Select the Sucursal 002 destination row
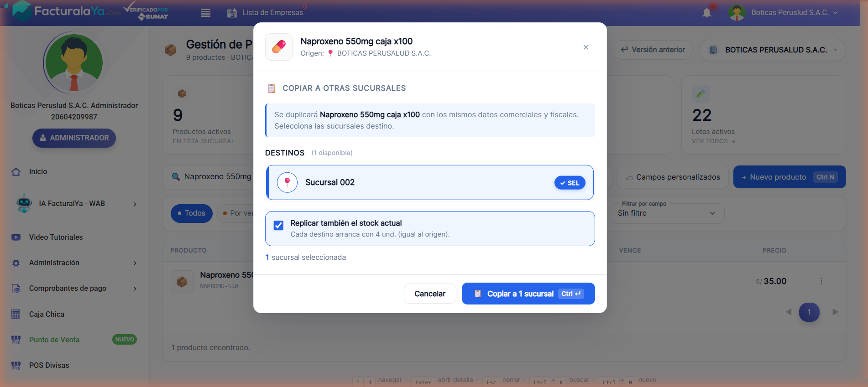Image resolution: width=868 pixels, height=387 pixels. [x=430, y=182]
